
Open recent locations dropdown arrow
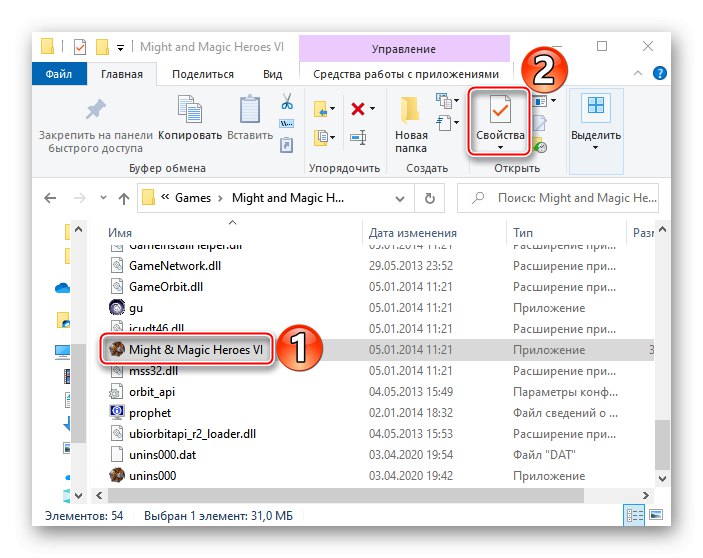(x=104, y=197)
